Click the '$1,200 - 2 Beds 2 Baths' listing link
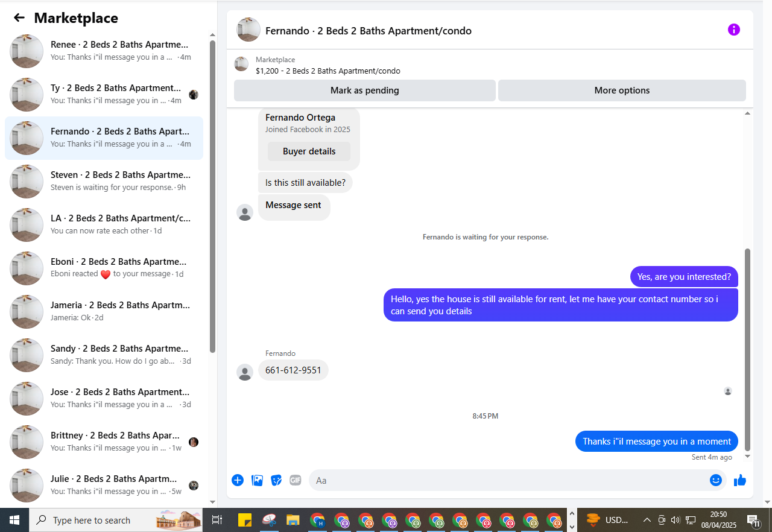The image size is (772, 532). tap(328, 71)
